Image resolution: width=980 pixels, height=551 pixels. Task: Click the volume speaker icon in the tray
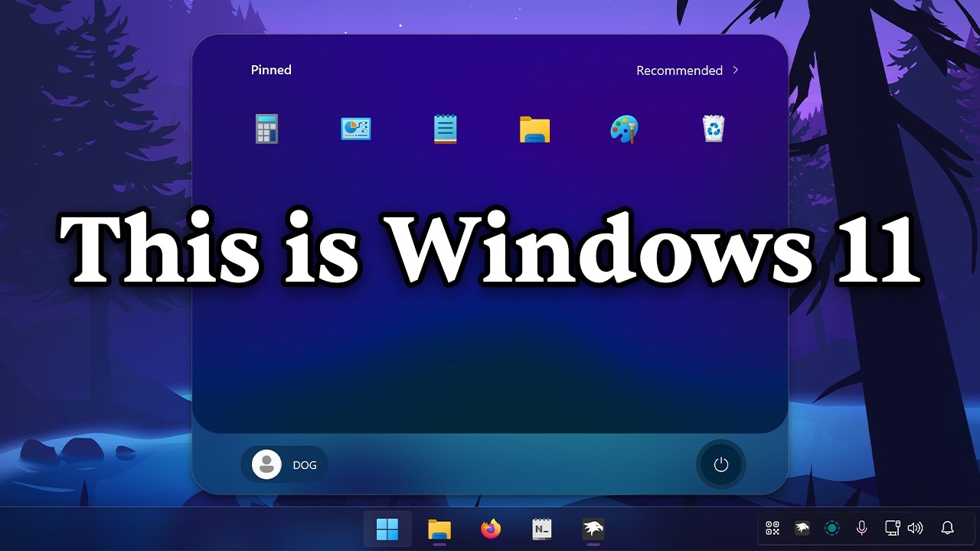pyautogui.click(x=915, y=528)
